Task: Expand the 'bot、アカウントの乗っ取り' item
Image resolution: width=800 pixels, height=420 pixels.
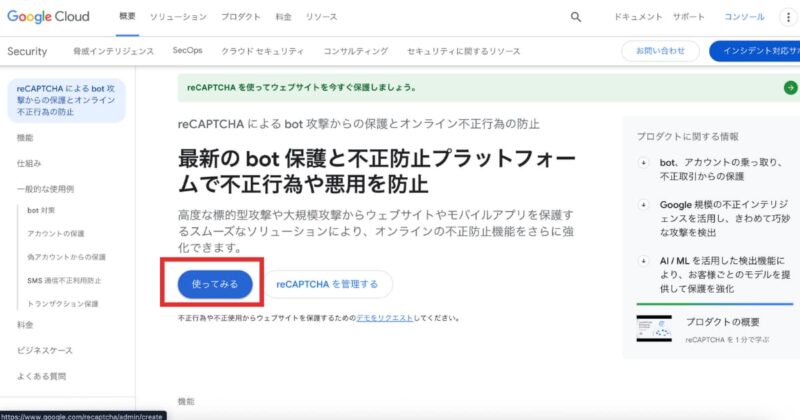Action: tap(643, 163)
